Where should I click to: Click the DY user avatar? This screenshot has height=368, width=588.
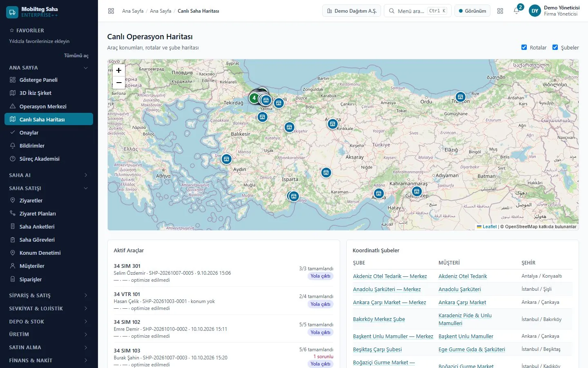pos(535,11)
